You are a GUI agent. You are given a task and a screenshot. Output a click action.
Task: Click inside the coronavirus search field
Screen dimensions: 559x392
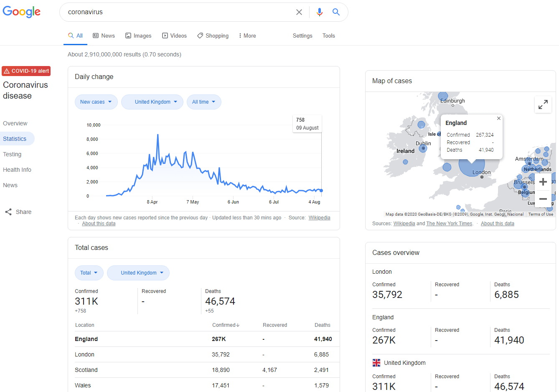pos(180,12)
